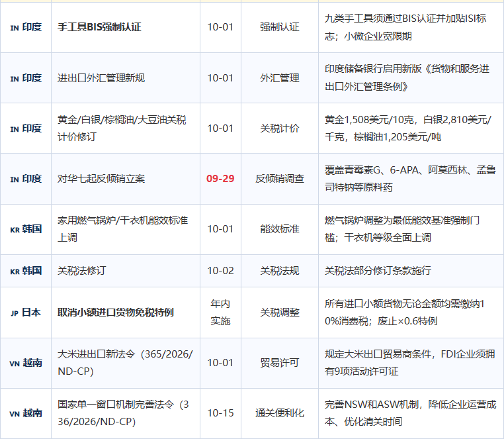Viewport: 504px width, 439px height.
Task: Click description 燃气锅炉调整为最低能效基准
Action: pyautogui.click(x=402, y=229)
